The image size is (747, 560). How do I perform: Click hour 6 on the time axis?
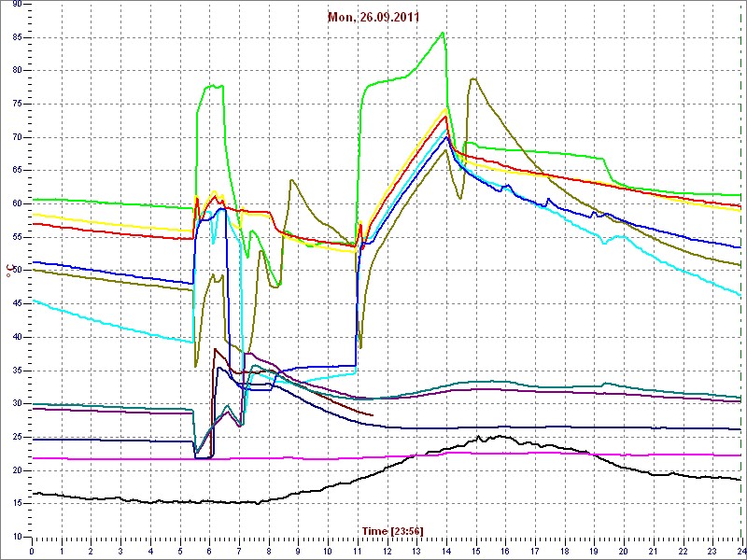tap(209, 551)
